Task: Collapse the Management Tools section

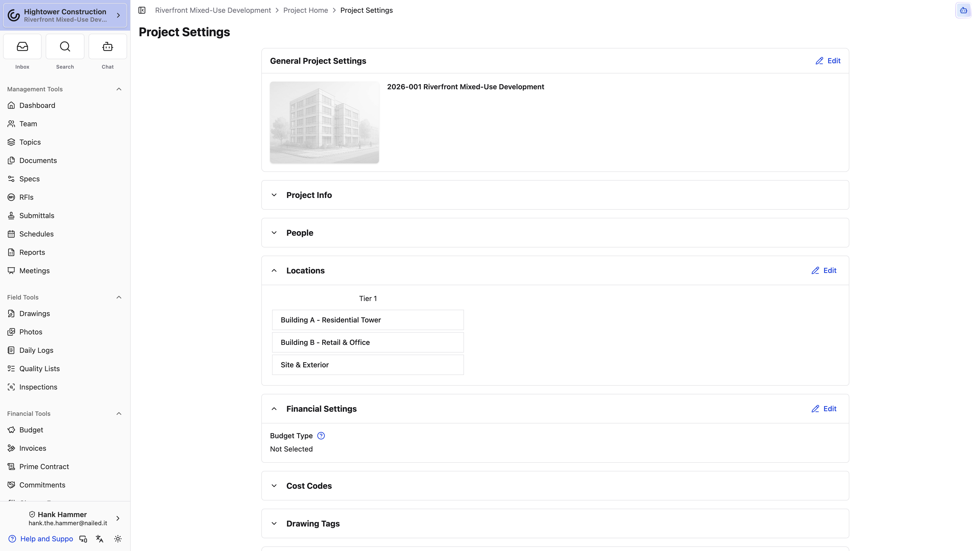Action: (x=119, y=89)
